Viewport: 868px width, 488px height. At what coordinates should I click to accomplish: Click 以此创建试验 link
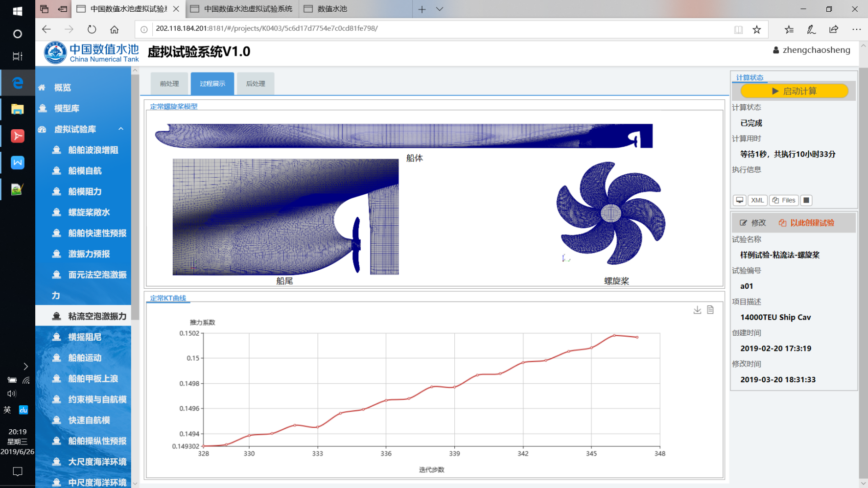pyautogui.click(x=806, y=223)
